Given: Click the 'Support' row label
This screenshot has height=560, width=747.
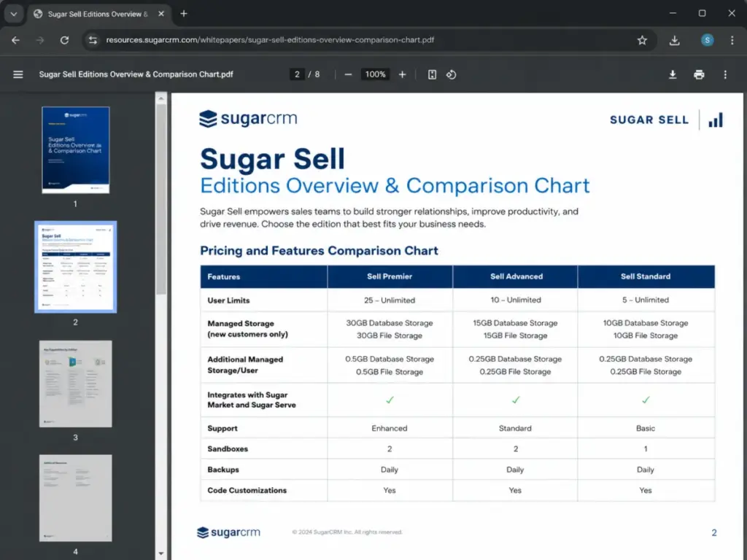Looking at the screenshot, I should coord(222,429).
